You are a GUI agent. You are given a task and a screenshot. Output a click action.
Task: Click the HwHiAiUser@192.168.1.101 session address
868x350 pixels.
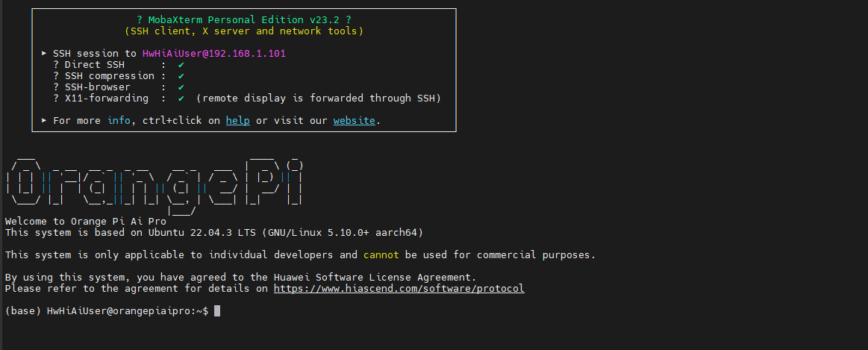[214, 54]
